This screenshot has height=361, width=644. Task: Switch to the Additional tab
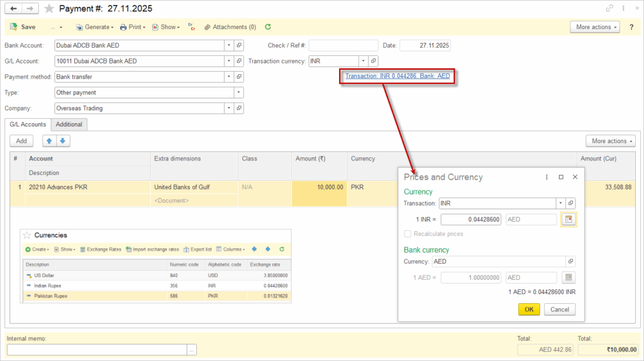(69, 125)
